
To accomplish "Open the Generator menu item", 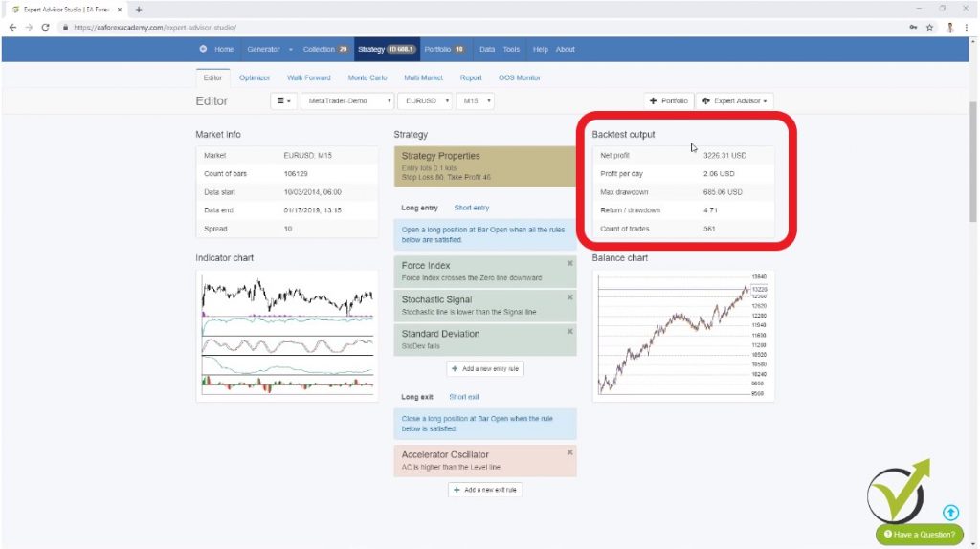I will (x=263, y=49).
